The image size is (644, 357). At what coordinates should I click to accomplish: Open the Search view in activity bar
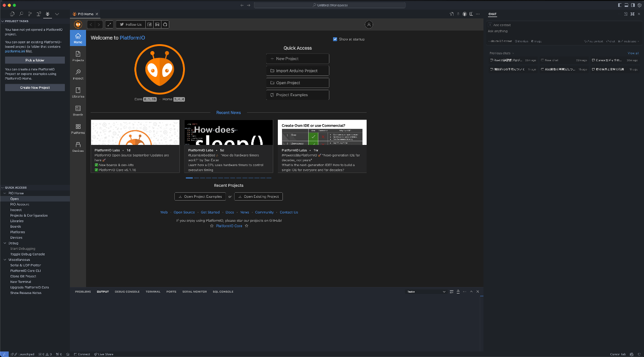pos(21,14)
